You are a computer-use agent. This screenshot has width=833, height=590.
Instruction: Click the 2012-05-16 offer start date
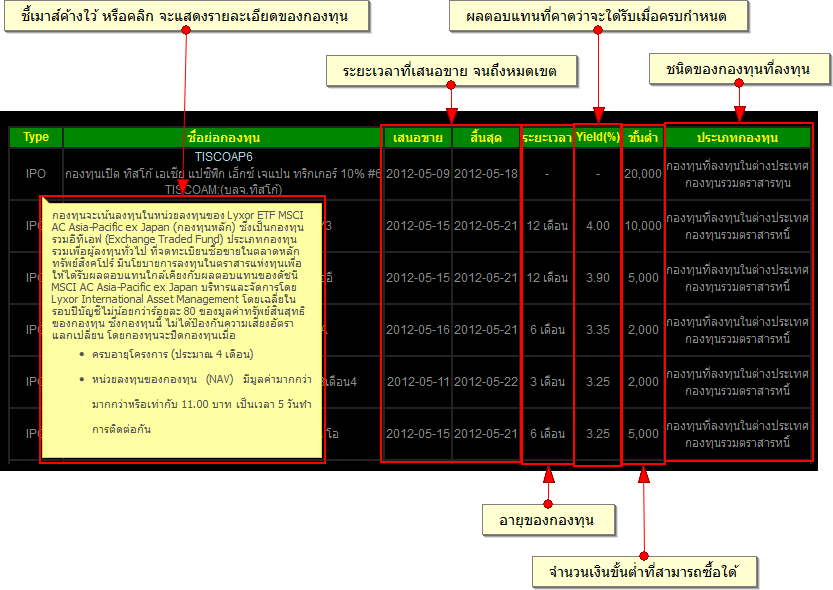click(x=418, y=330)
